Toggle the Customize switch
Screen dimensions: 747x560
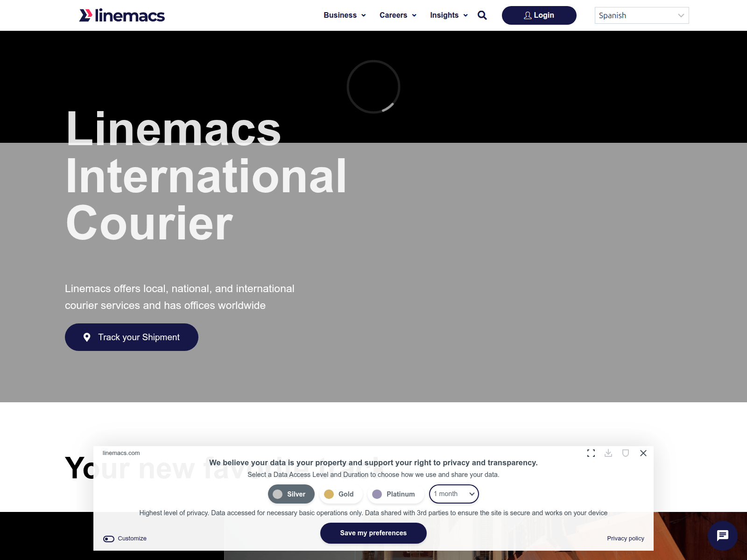click(109, 539)
